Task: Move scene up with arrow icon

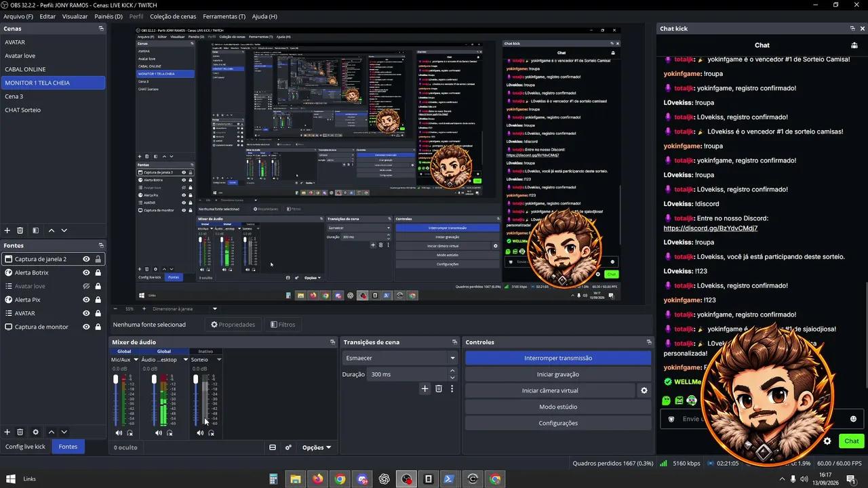Action: (x=51, y=230)
